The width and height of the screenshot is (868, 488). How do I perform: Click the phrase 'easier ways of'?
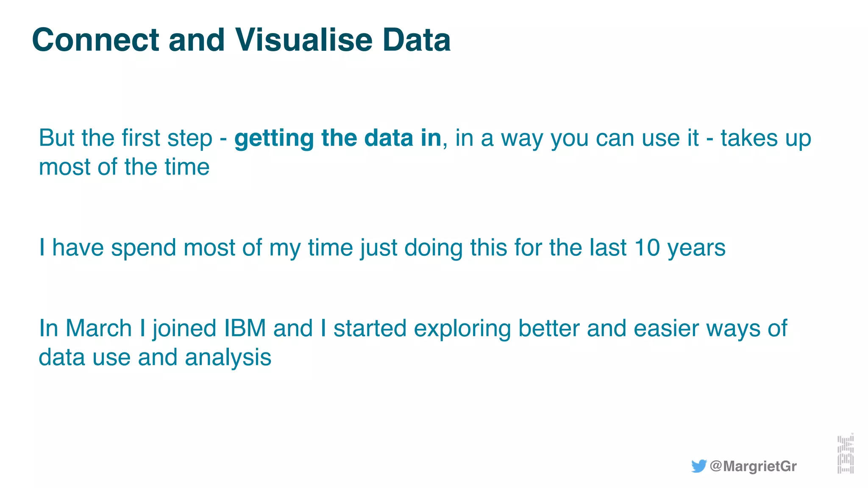pyautogui.click(x=710, y=328)
